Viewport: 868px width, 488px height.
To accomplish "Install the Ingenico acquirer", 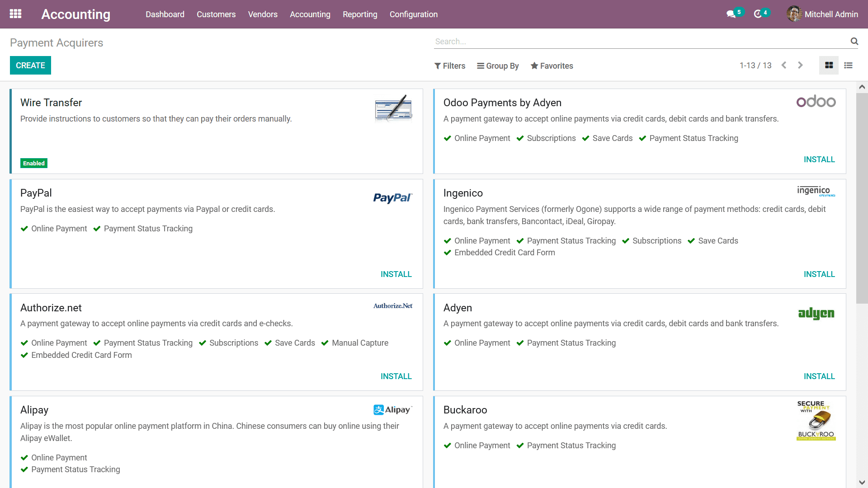I will [819, 274].
